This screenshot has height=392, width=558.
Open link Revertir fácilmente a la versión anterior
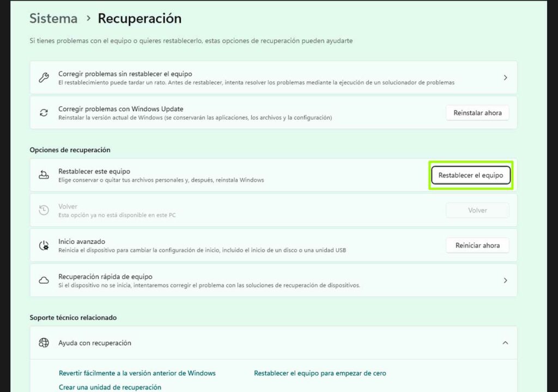click(x=137, y=373)
